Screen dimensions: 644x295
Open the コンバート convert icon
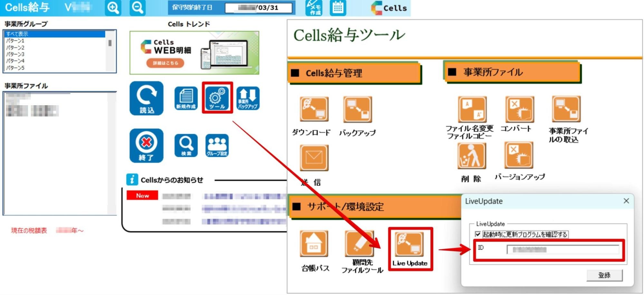click(x=519, y=109)
